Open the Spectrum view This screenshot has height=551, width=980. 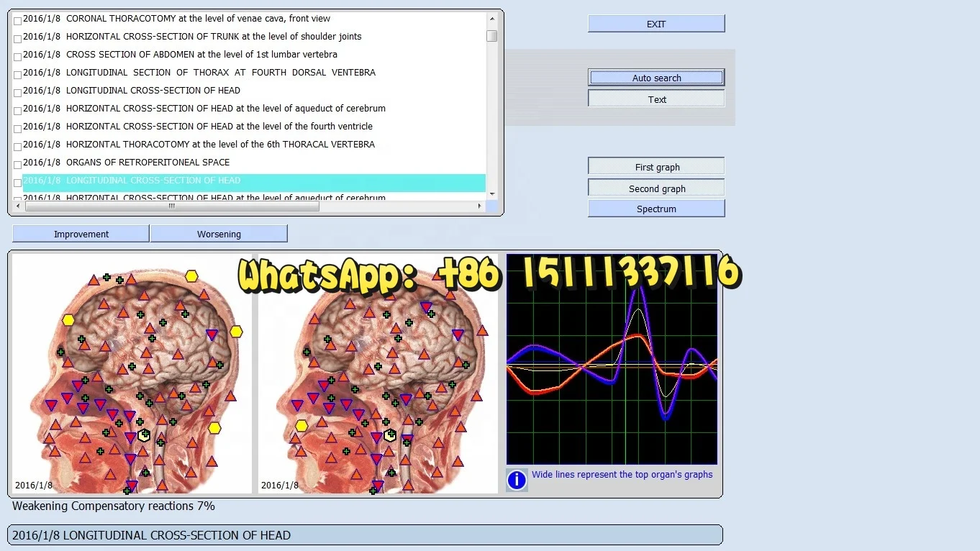click(656, 209)
